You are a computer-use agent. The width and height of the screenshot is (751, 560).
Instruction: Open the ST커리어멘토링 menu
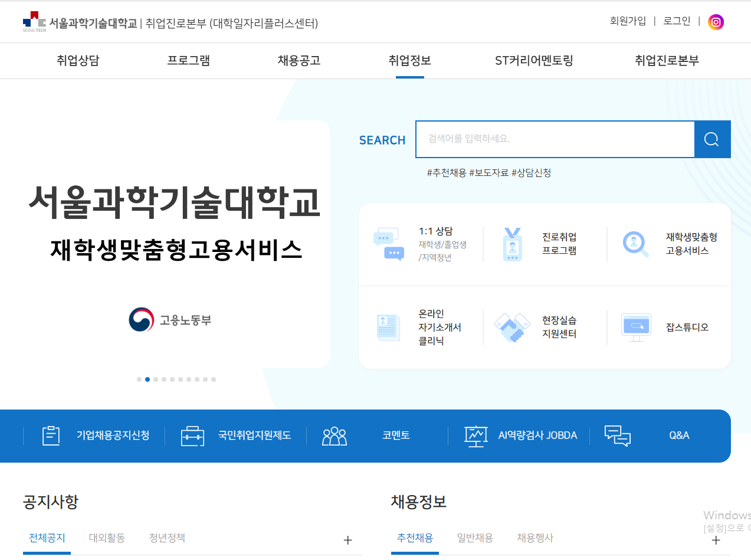[534, 60]
